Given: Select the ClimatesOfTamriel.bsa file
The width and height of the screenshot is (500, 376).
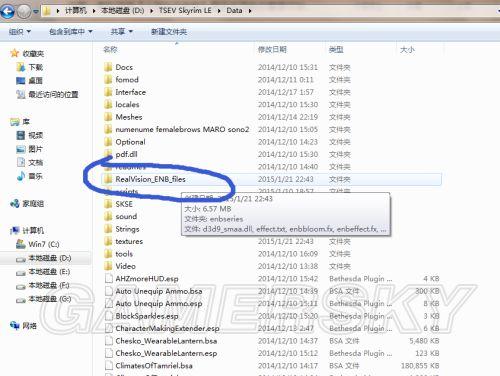Looking at the screenshot, I should coord(154,366).
